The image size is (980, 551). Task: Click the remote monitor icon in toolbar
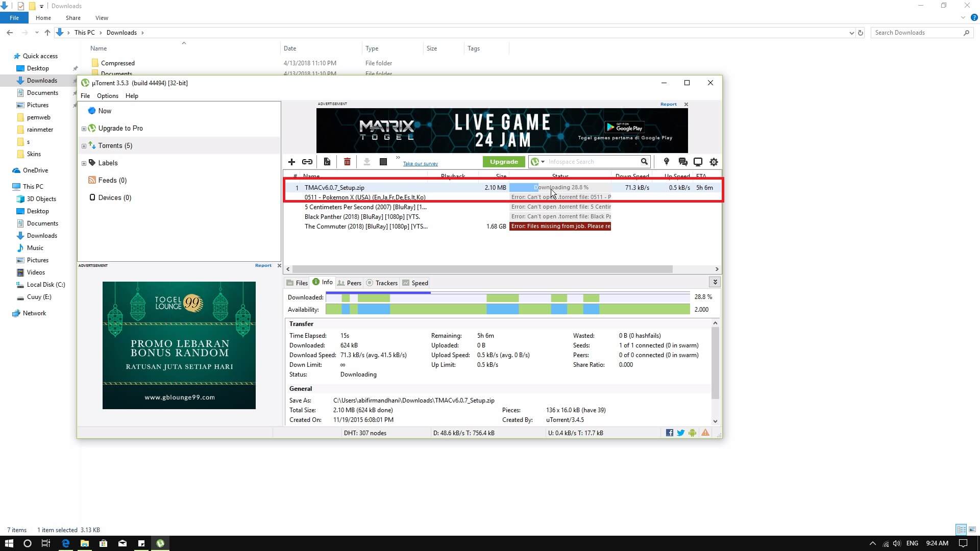tap(698, 162)
